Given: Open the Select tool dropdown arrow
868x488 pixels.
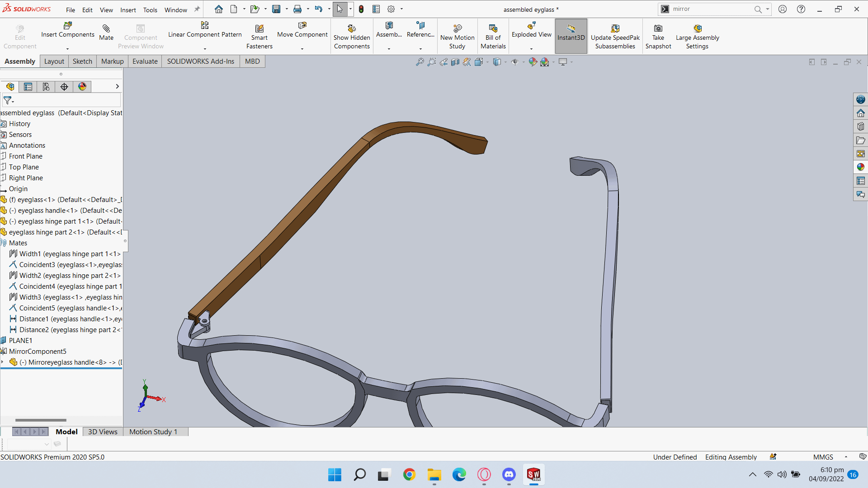Looking at the screenshot, I should (350, 9).
